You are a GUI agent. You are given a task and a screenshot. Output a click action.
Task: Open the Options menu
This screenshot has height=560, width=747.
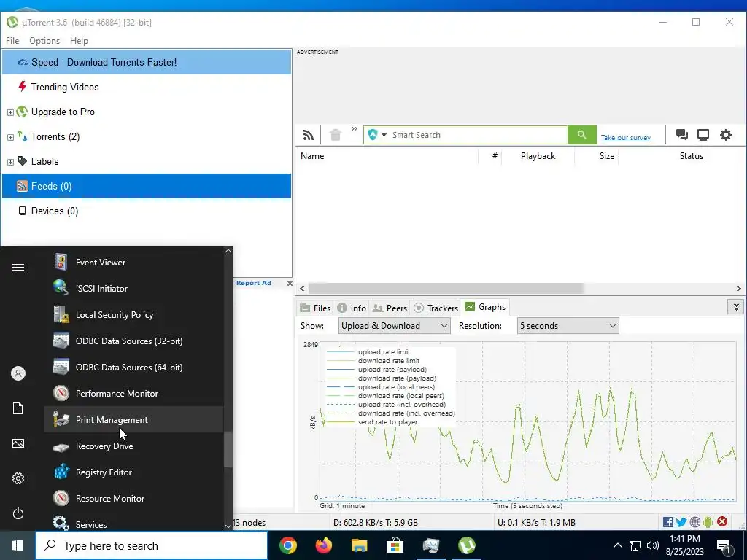[44, 41]
